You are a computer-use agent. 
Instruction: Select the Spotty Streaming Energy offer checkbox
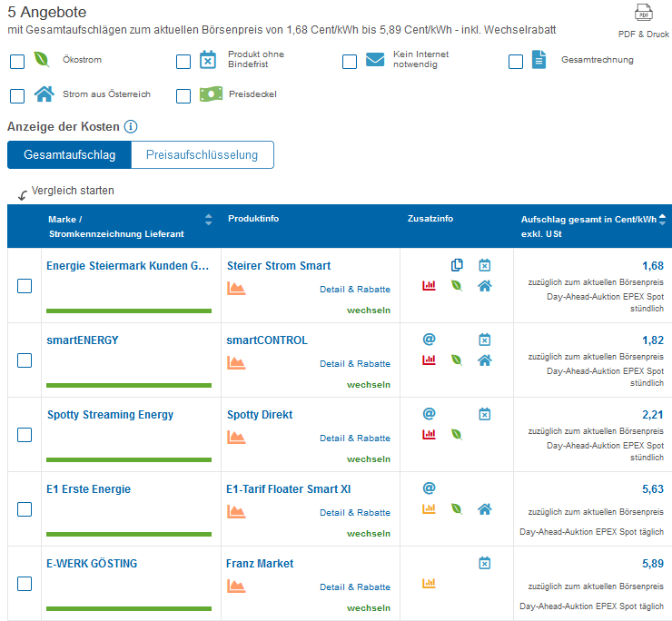(25, 435)
